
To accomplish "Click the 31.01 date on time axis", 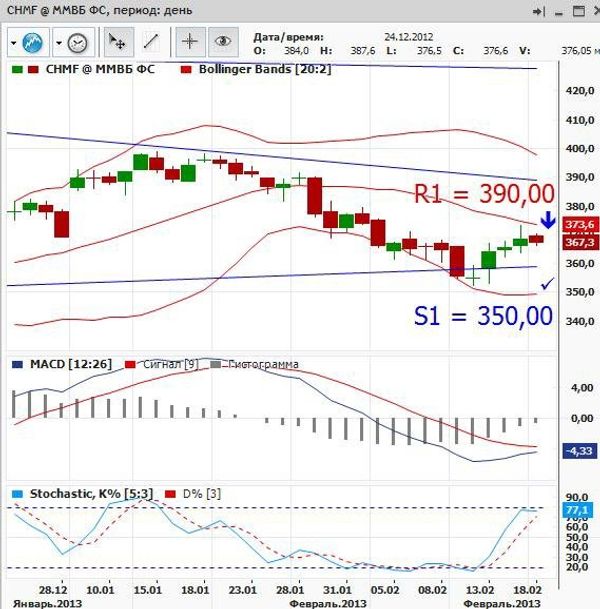I will click(x=337, y=590).
